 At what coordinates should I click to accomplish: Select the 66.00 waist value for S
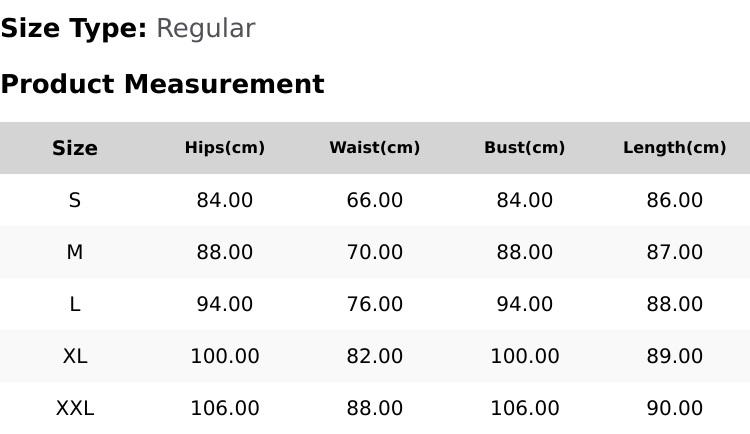pyautogui.click(x=375, y=200)
